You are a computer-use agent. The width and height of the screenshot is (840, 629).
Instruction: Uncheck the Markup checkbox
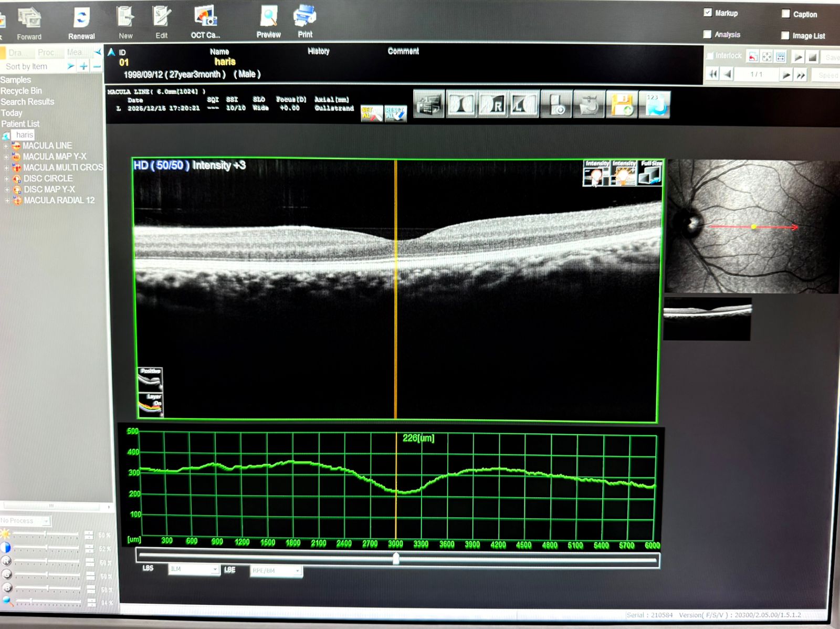tap(708, 13)
